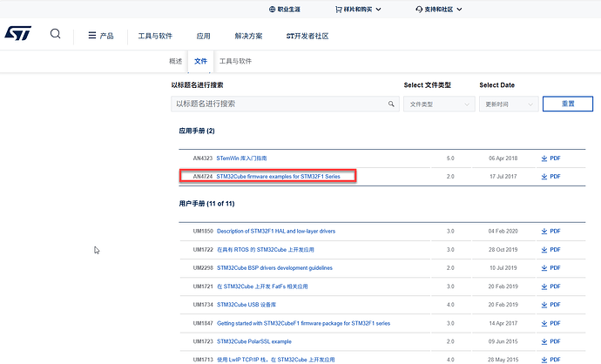
Task: Click the ST logo
Action: tap(18, 33)
